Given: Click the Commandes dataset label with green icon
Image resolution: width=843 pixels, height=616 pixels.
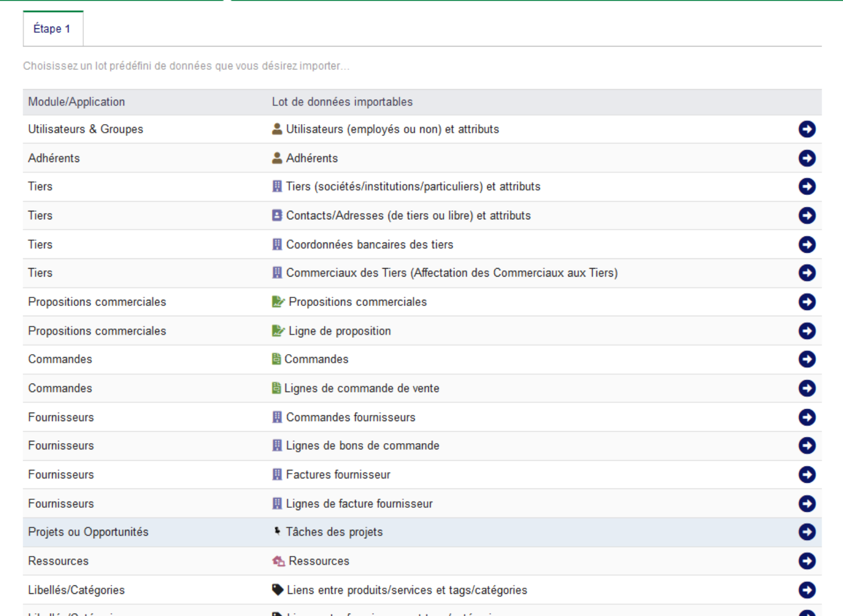Looking at the screenshot, I should click(x=316, y=359).
